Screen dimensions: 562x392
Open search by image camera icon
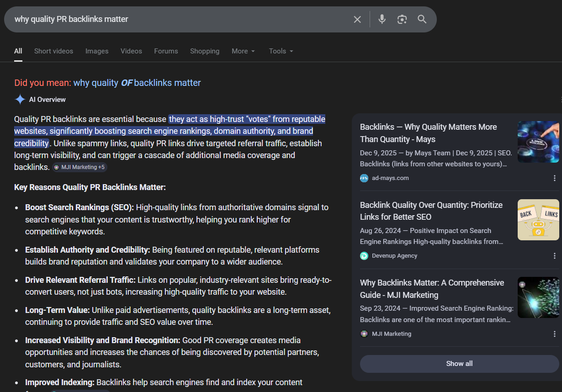[402, 19]
